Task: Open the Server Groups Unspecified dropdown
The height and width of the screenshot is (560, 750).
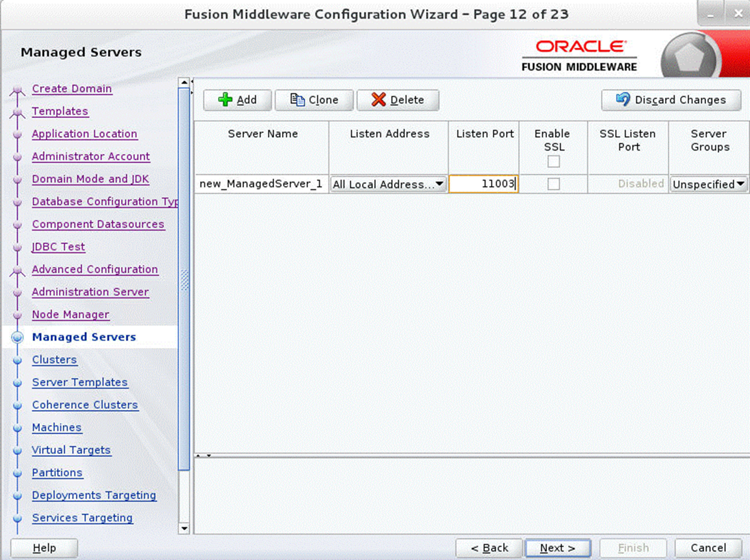Action: point(709,184)
